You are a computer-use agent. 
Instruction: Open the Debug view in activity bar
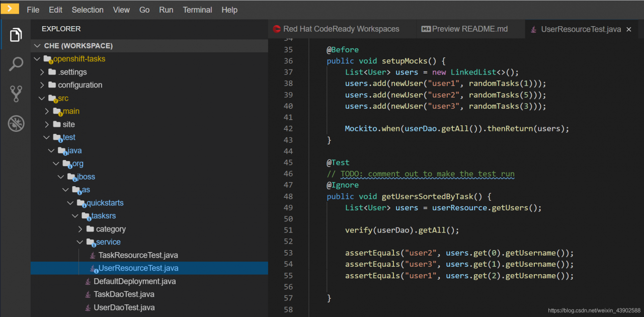pos(16,123)
